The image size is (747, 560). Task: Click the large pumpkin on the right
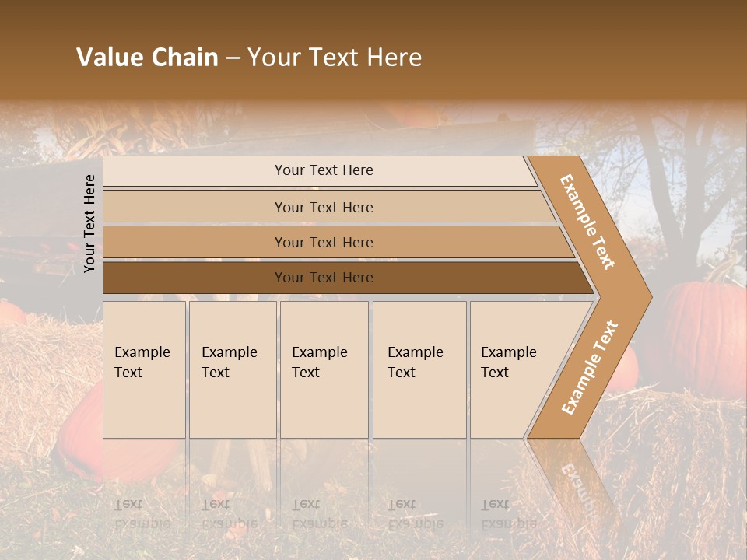pyautogui.click(x=704, y=334)
